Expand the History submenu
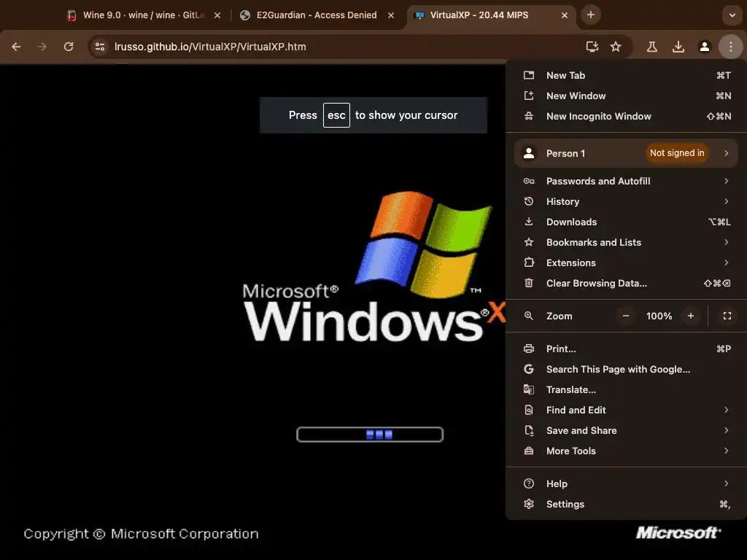Screen dimensions: 747x560 coord(627,201)
